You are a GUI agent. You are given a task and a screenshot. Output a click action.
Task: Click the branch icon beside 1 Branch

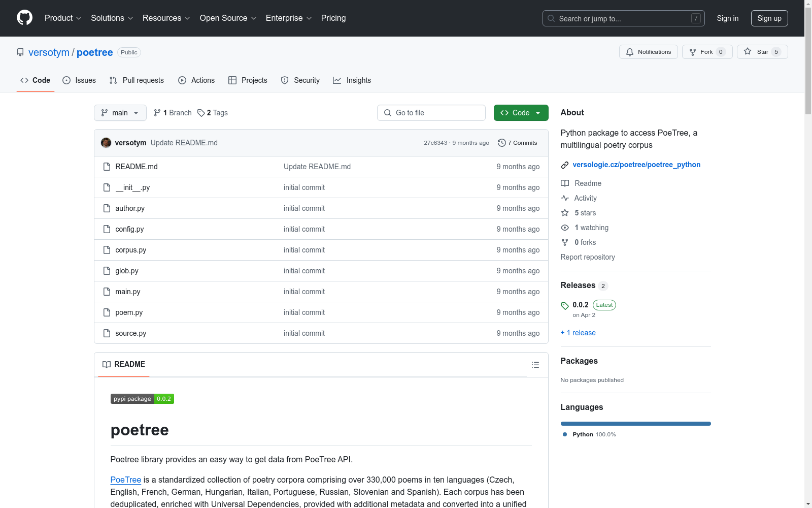click(157, 113)
